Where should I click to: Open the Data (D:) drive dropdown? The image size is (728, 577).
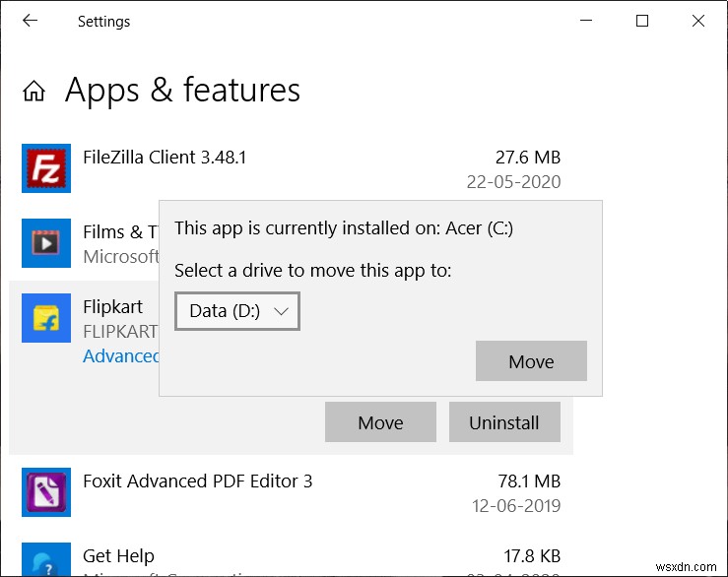tap(237, 311)
